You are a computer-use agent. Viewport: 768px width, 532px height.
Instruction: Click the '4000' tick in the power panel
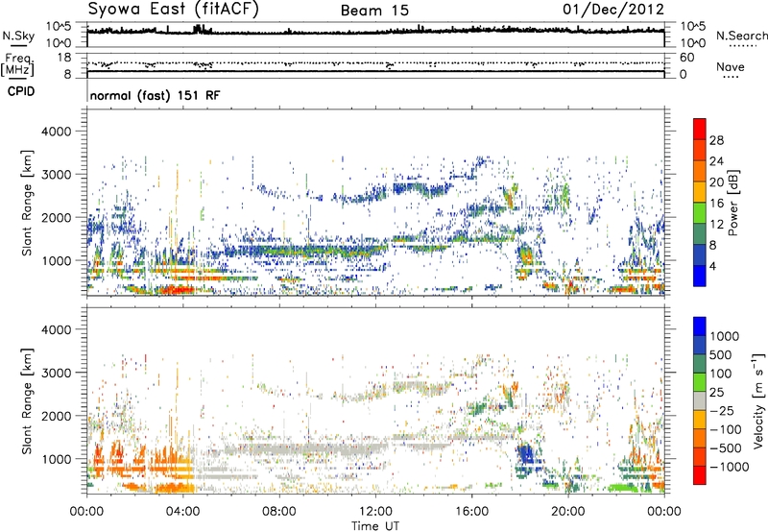point(56,132)
